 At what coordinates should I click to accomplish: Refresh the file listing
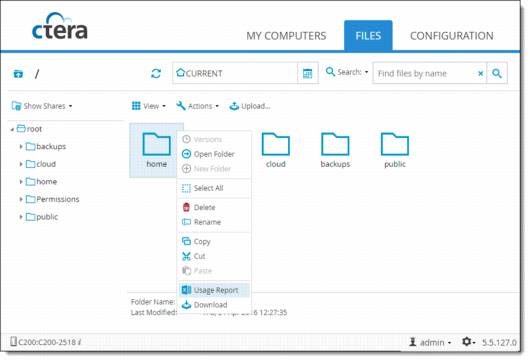pos(156,73)
